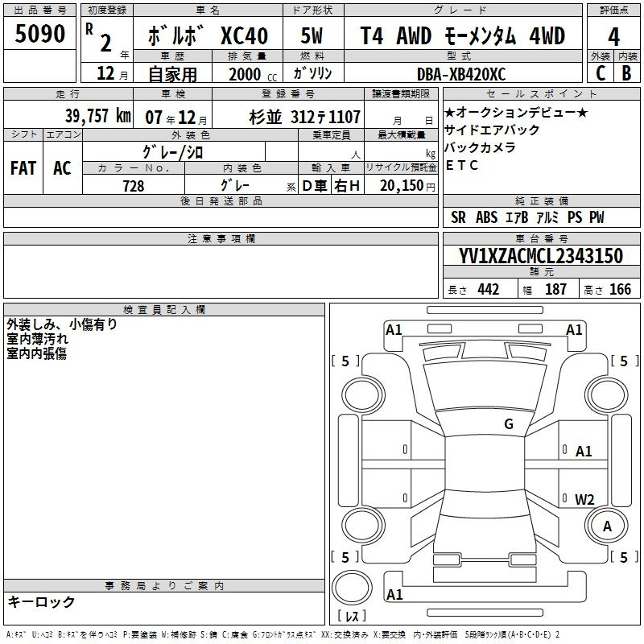Viewport: 644px width, 644px height.
Task: Click the A1 mark at the rear bumper
Action: pyautogui.click(x=394, y=594)
